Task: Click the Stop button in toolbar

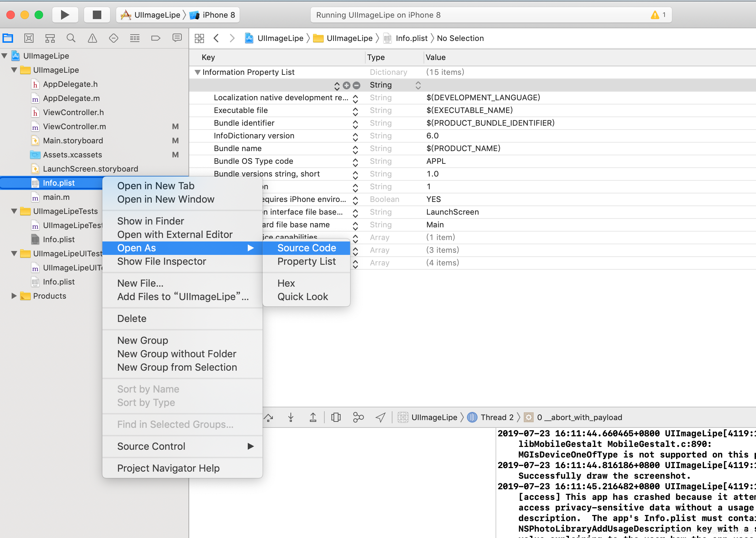Action: pos(97,15)
